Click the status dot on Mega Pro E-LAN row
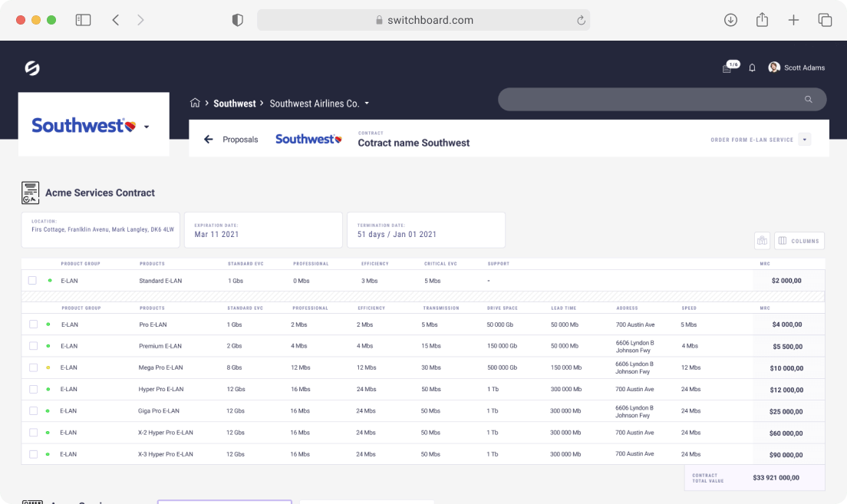Image resolution: width=847 pixels, height=504 pixels. [x=48, y=368]
